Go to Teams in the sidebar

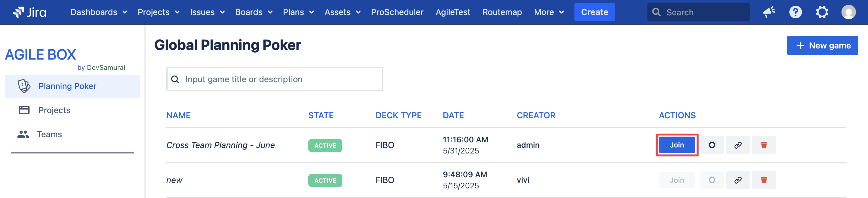click(x=49, y=134)
